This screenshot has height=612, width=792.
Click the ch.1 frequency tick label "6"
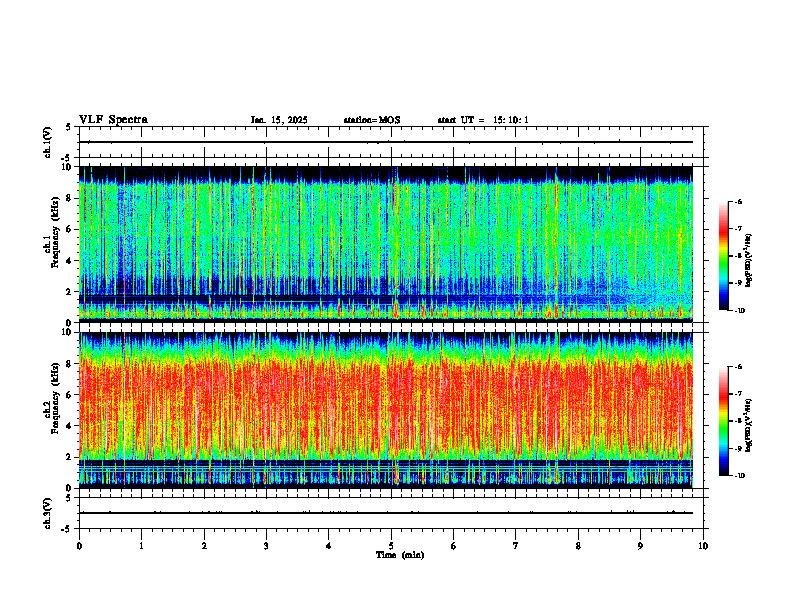pos(70,230)
